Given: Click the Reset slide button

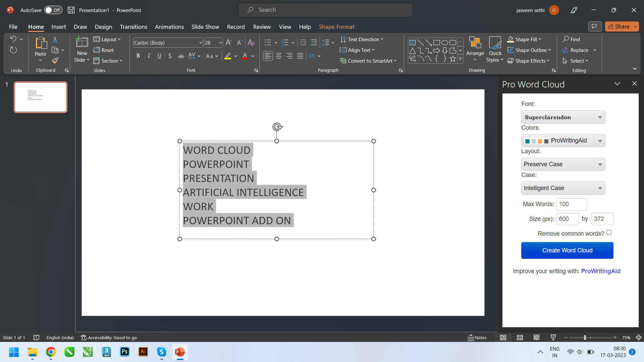Looking at the screenshot, I should tap(104, 50).
